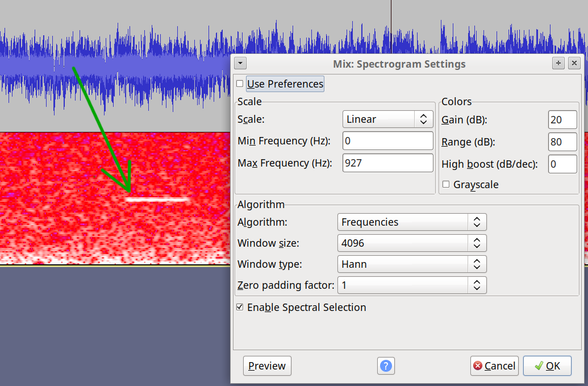This screenshot has width=588, height=386.
Task: Click the Preview button
Action: tap(267, 366)
